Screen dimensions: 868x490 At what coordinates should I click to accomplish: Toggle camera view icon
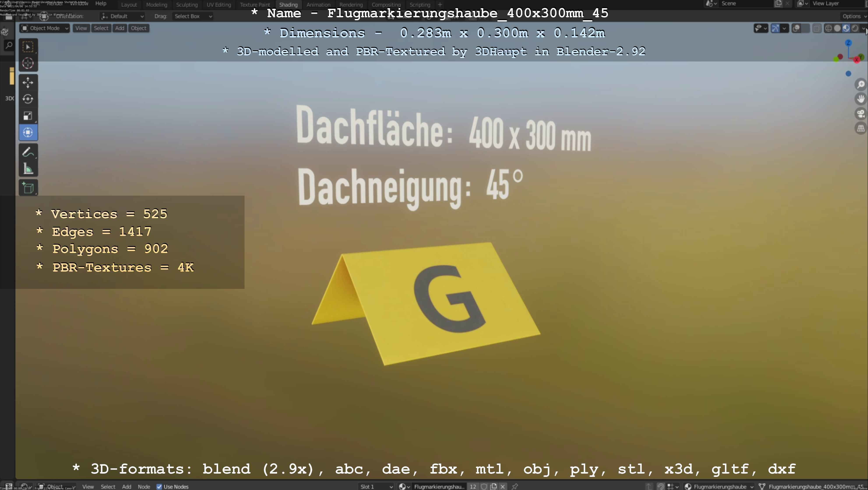(x=861, y=114)
